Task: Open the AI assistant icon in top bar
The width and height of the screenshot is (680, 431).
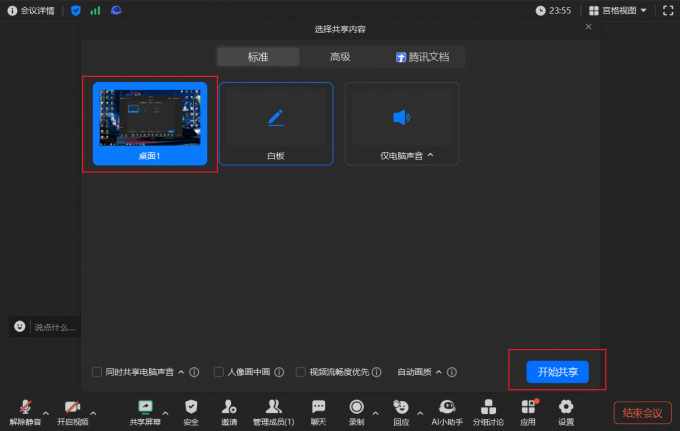Action: [x=116, y=10]
